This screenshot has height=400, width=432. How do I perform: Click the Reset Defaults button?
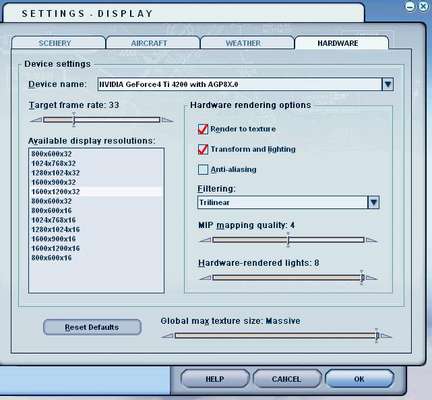tap(92, 327)
